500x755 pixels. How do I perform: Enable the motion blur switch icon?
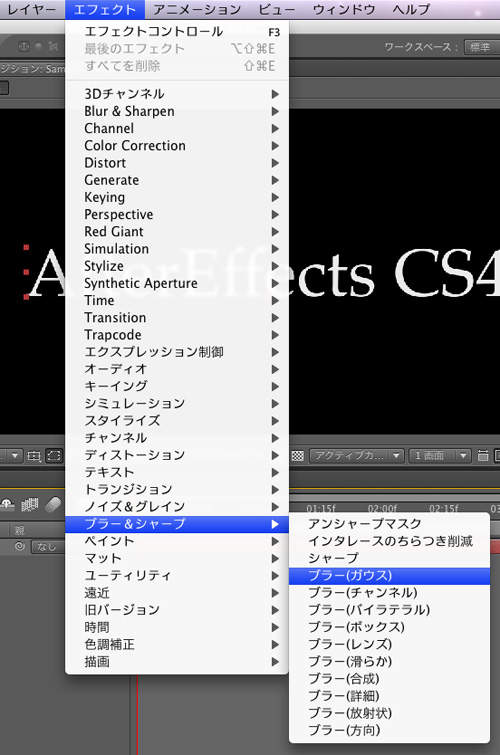(53, 505)
